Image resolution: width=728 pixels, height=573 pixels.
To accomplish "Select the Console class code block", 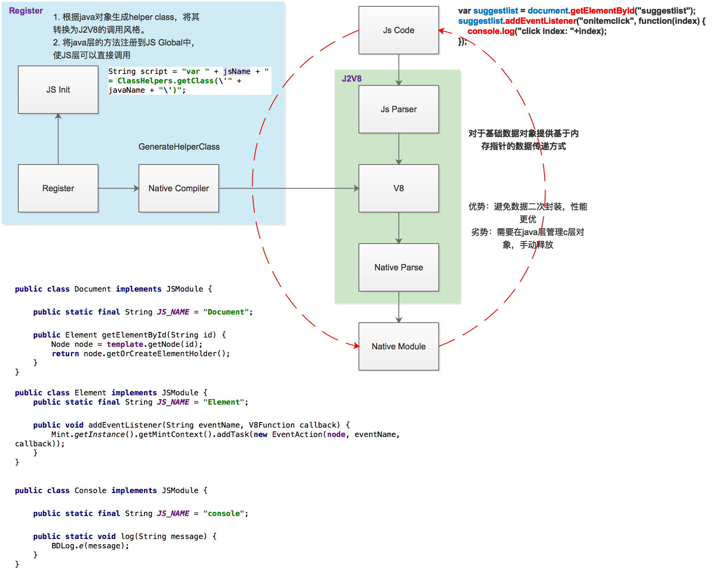I will pos(133,527).
